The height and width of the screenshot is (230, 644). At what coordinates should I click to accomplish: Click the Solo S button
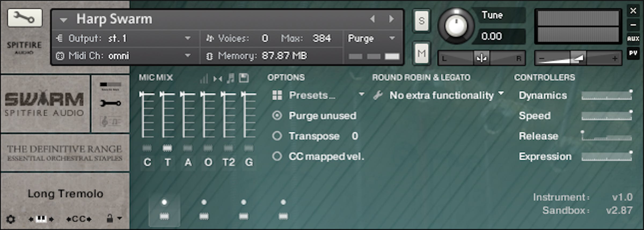pos(421,21)
